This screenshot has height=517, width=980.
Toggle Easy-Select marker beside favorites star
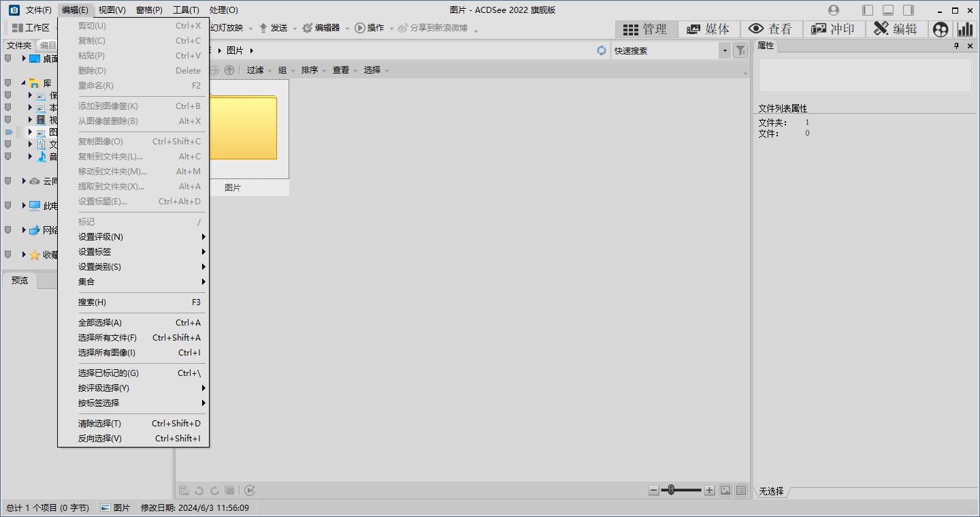[8, 255]
